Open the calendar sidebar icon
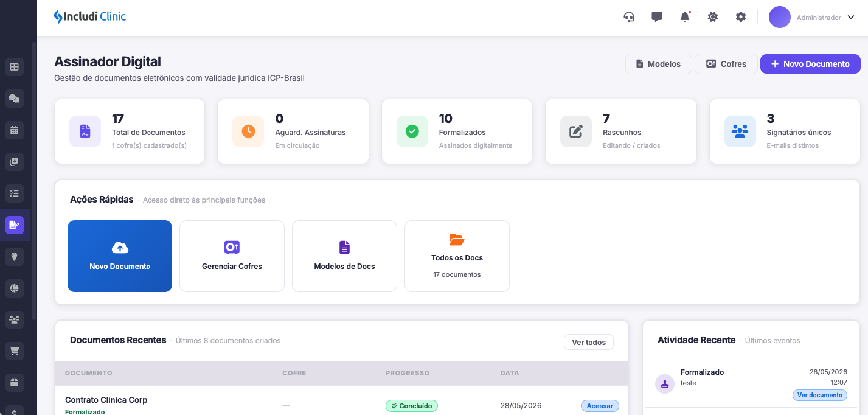This screenshot has height=415, width=868. click(x=15, y=130)
